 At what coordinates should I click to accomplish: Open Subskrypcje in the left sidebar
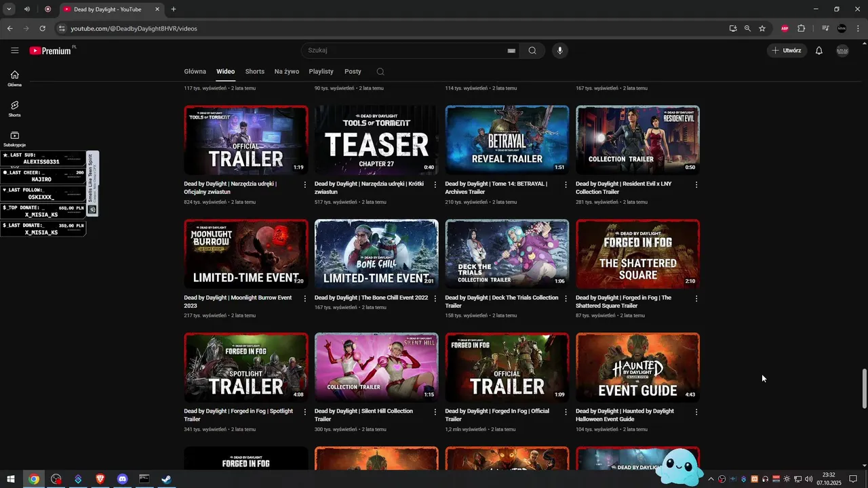15,139
